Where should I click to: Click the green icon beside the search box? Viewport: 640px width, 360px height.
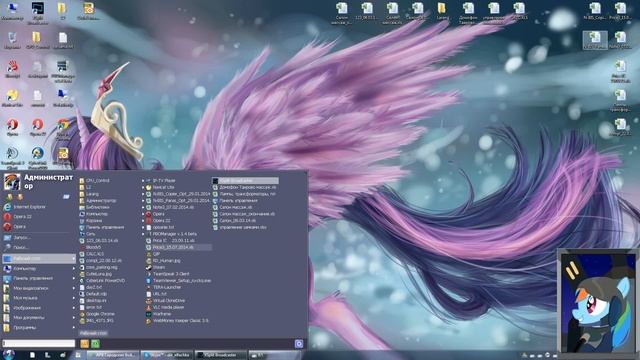[x=95, y=344]
